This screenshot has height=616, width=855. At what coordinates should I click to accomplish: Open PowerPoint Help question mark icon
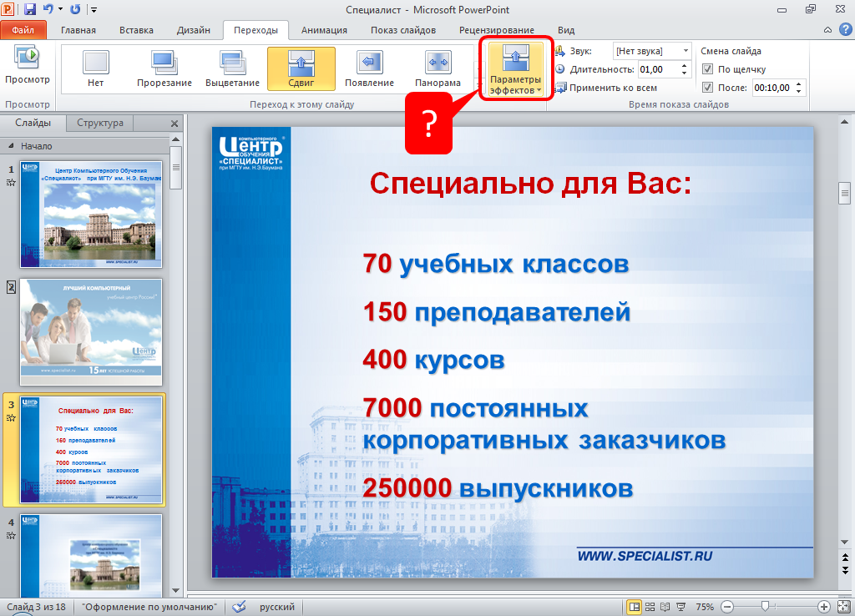[x=842, y=31]
